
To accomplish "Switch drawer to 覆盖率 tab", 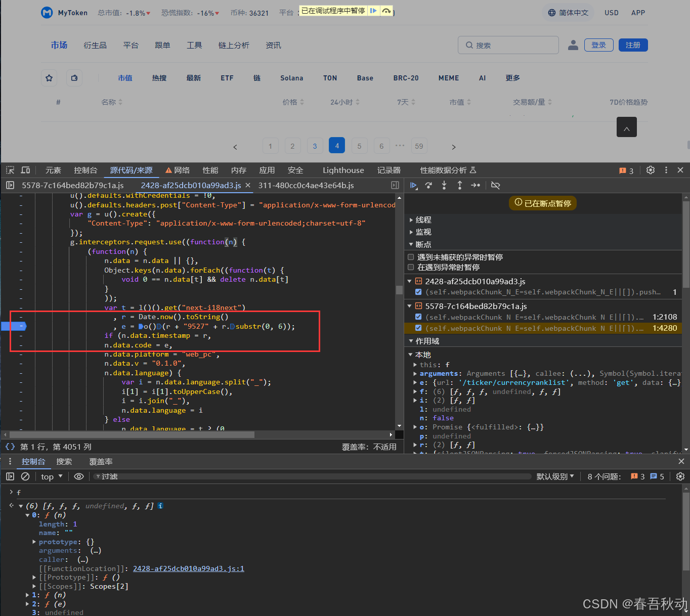I will 101,461.
